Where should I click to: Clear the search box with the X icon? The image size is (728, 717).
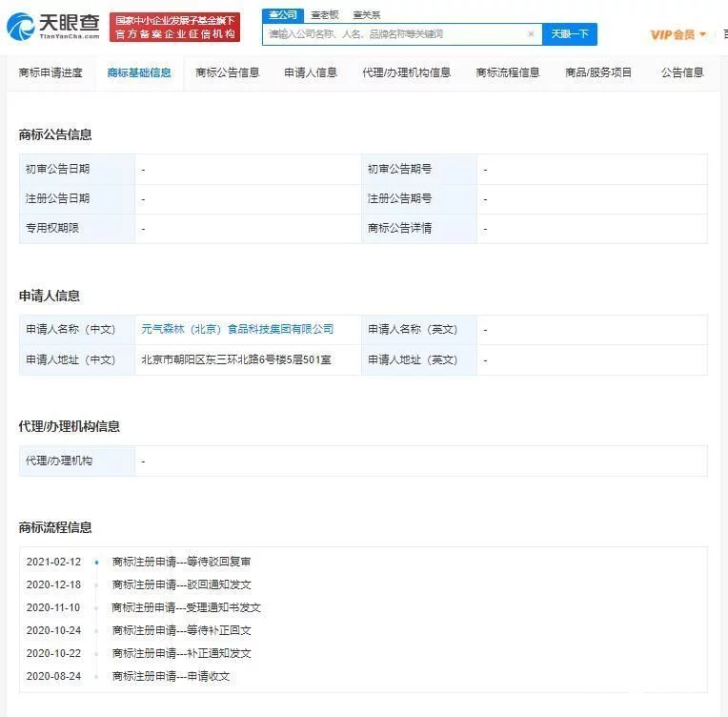(531, 34)
